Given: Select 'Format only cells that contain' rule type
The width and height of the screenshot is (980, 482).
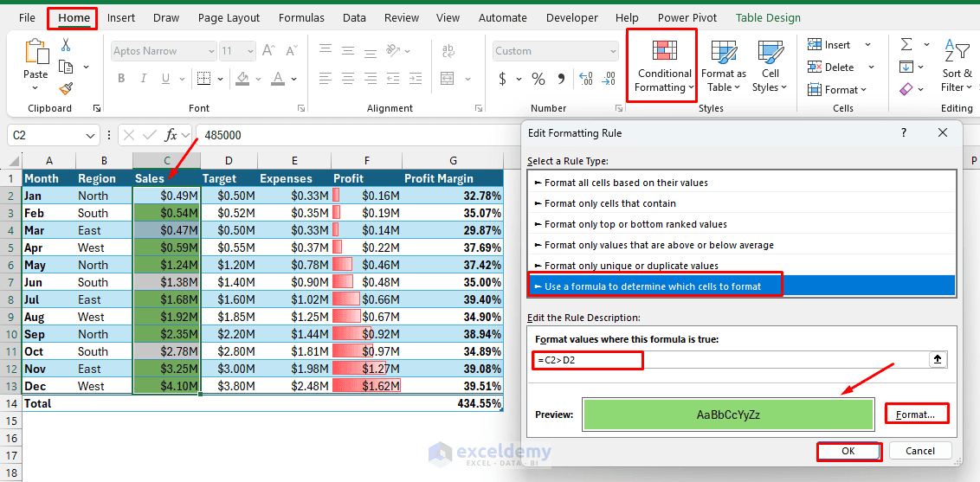Looking at the screenshot, I should [741, 203].
